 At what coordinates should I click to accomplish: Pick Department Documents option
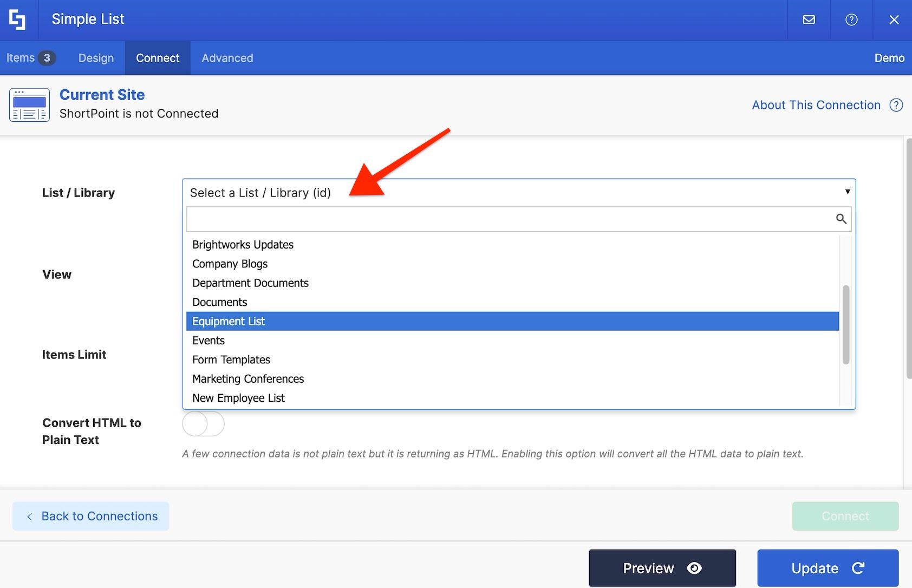pyautogui.click(x=512, y=283)
